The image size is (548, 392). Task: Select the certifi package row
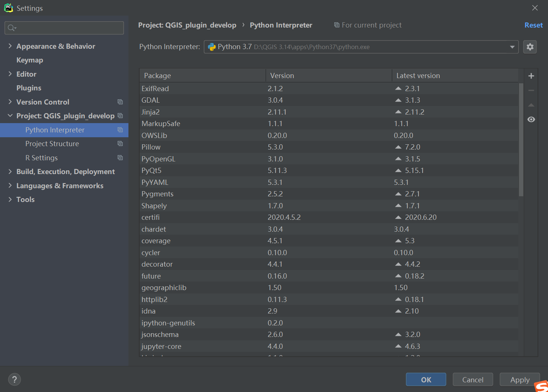coord(329,217)
